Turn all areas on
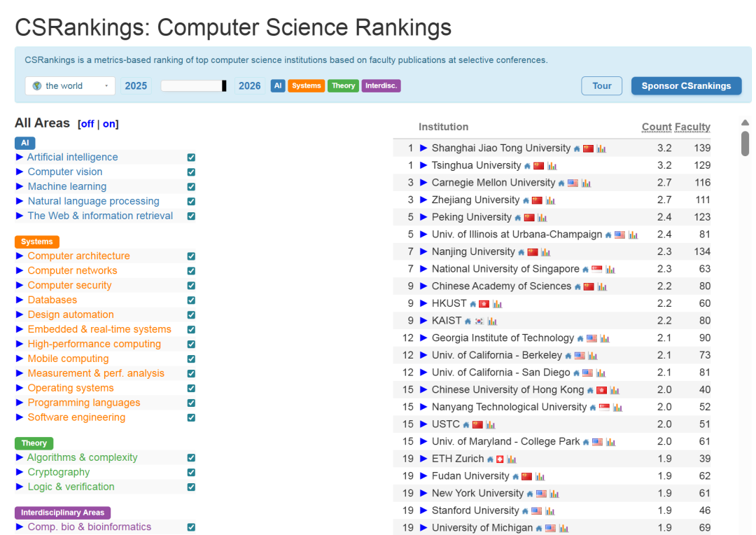The width and height of the screenshot is (756, 535). [x=109, y=124]
